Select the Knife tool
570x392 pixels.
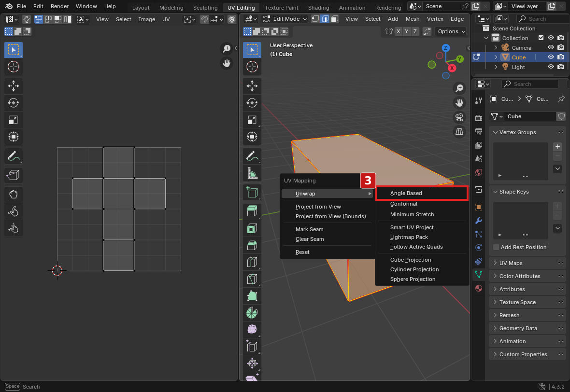pyautogui.click(x=252, y=279)
